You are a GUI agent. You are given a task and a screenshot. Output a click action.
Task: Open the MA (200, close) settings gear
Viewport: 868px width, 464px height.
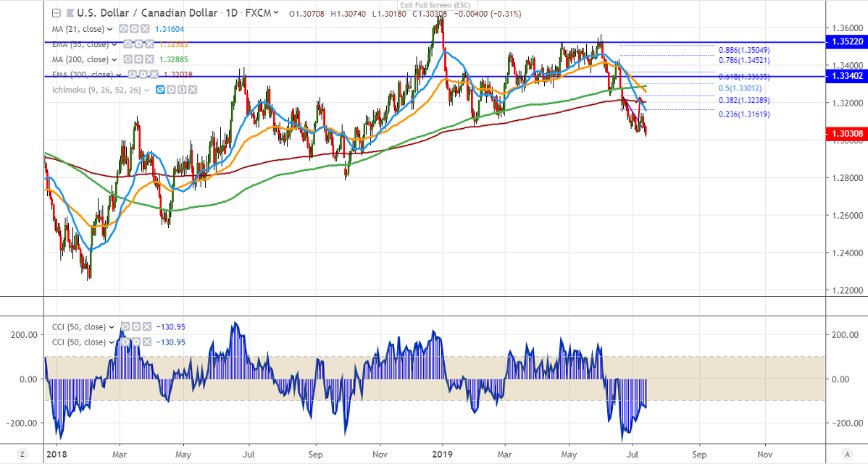[x=139, y=59]
